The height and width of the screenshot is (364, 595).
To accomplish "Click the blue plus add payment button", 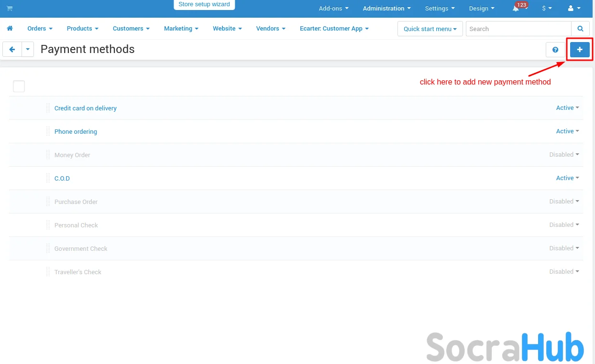I will [x=580, y=50].
